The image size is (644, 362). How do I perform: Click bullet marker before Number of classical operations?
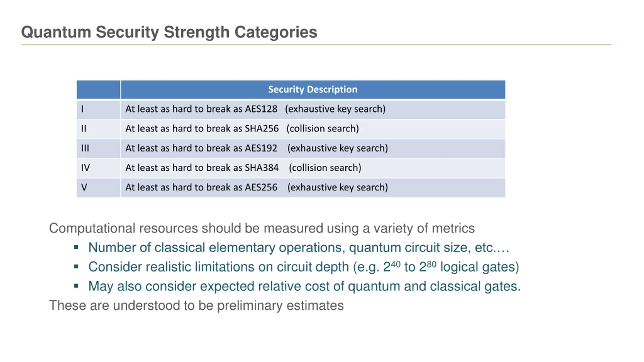pos(76,247)
